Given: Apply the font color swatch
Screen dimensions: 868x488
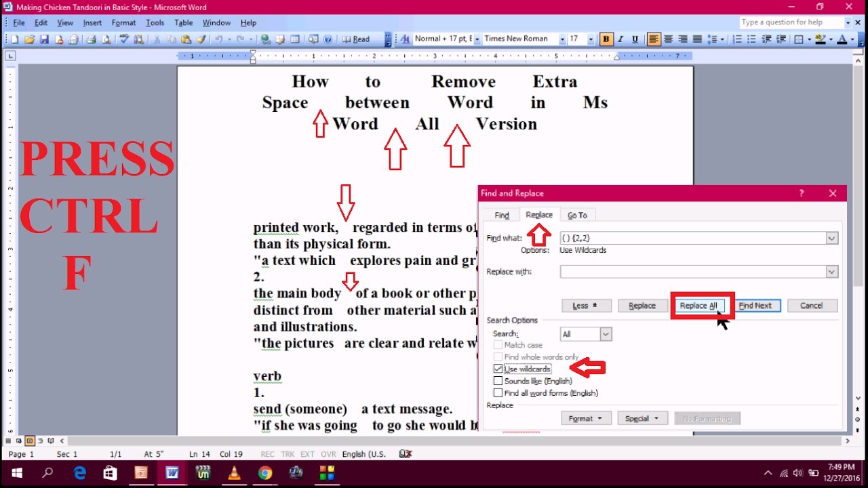Looking at the screenshot, I should click(x=842, y=39).
